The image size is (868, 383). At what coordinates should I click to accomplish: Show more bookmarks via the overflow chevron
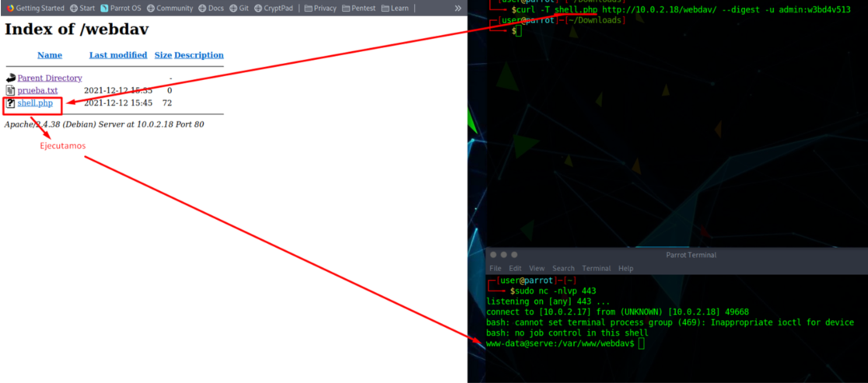click(458, 8)
